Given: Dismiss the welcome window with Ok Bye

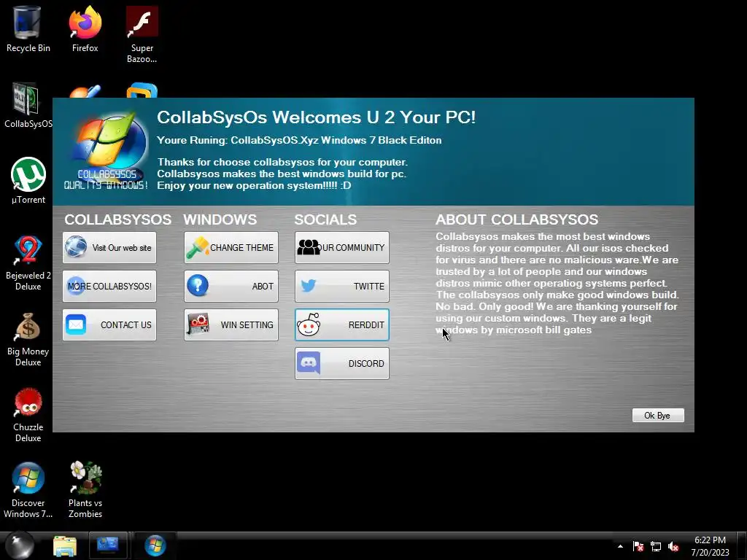Looking at the screenshot, I should point(658,415).
